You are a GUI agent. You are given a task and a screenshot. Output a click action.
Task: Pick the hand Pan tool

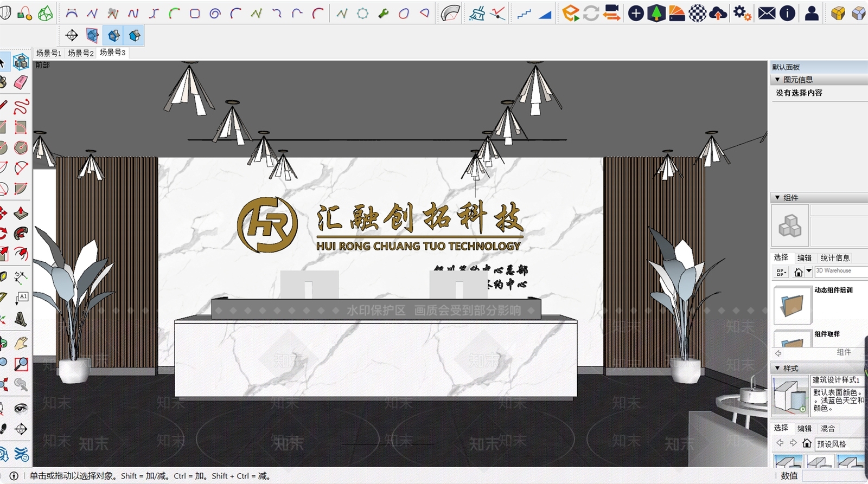tap(21, 343)
